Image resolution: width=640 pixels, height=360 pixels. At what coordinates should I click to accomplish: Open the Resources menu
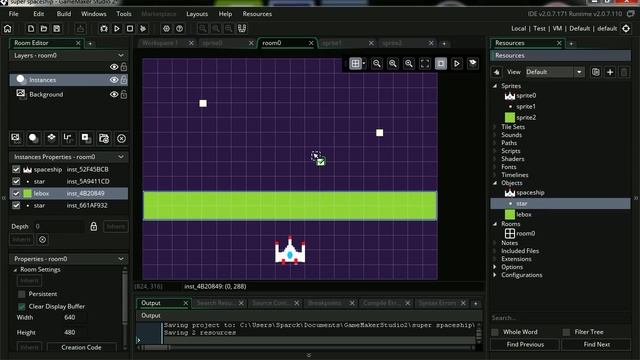click(257, 14)
